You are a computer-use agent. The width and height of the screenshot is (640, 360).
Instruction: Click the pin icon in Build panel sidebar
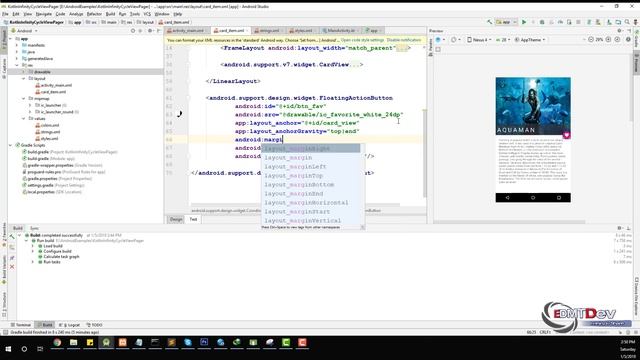12,258
